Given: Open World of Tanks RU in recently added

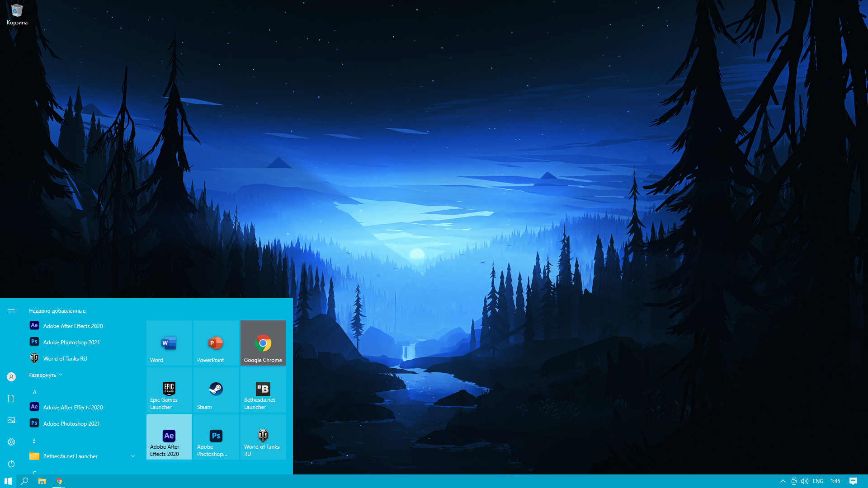Looking at the screenshot, I should (x=82, y=358).
